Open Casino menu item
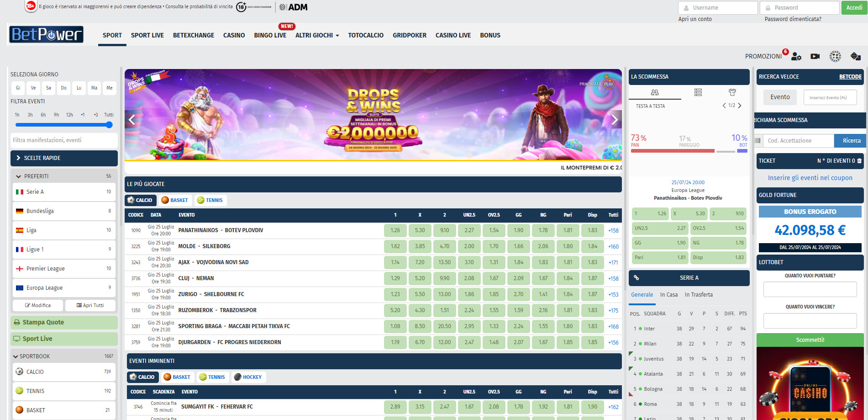The image size is (868, 420). (x=234, y=35)
